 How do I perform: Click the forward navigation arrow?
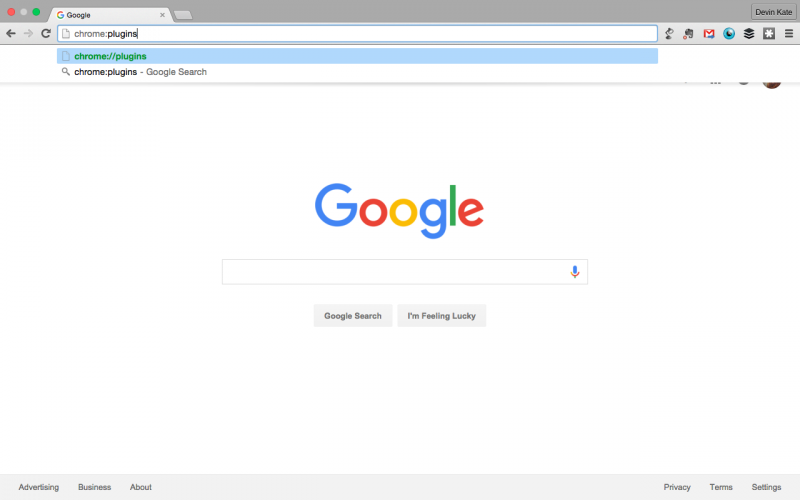(29, 34)
